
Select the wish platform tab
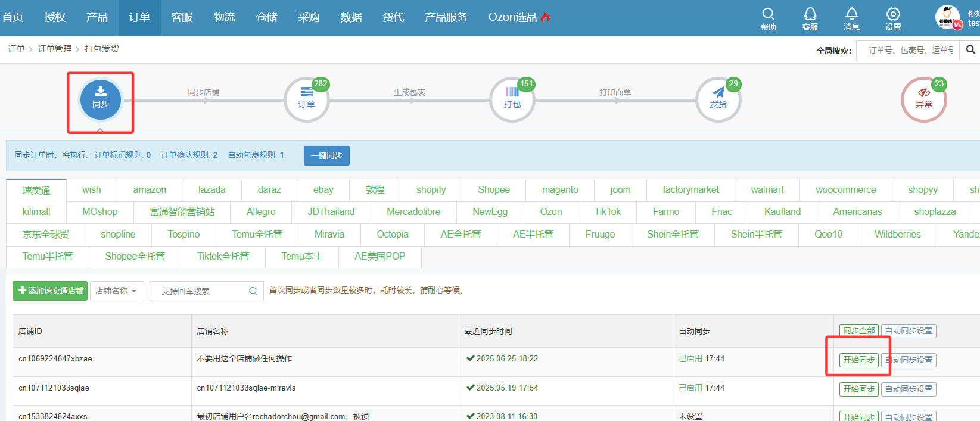click(x=92, y=189)
